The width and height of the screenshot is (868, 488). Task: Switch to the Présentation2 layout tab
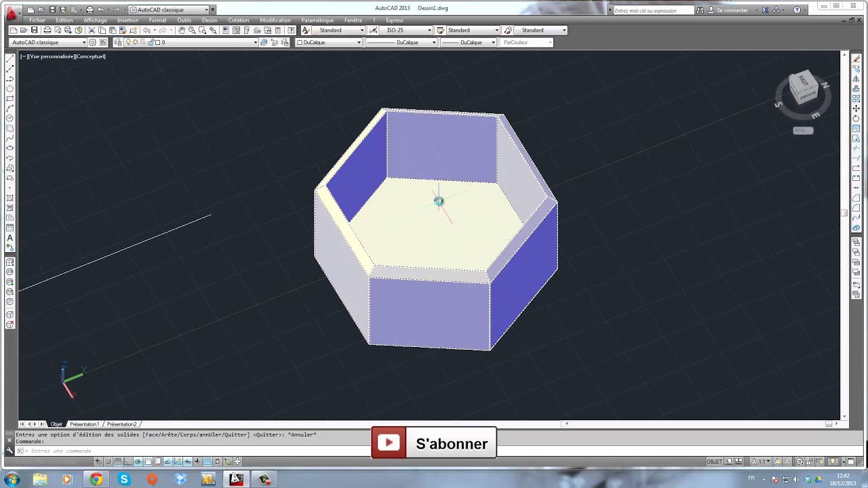click(x=121, y=424)
